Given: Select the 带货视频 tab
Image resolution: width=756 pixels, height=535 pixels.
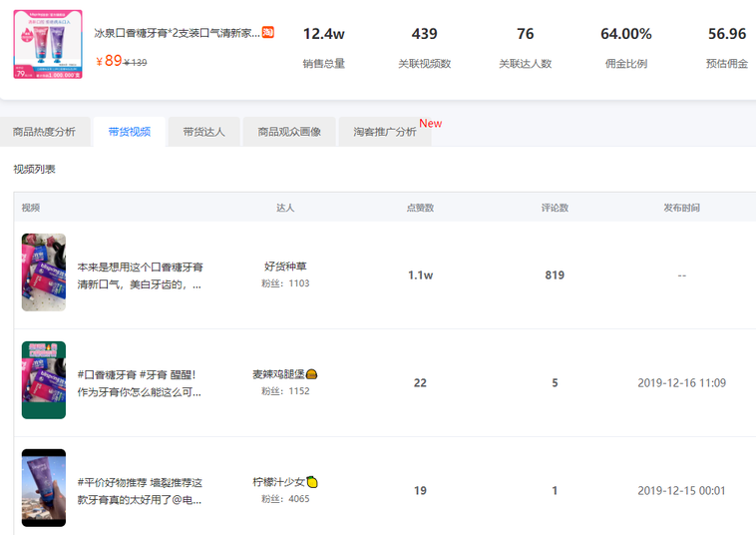Looking at the screenshot, I should [130, 132].
